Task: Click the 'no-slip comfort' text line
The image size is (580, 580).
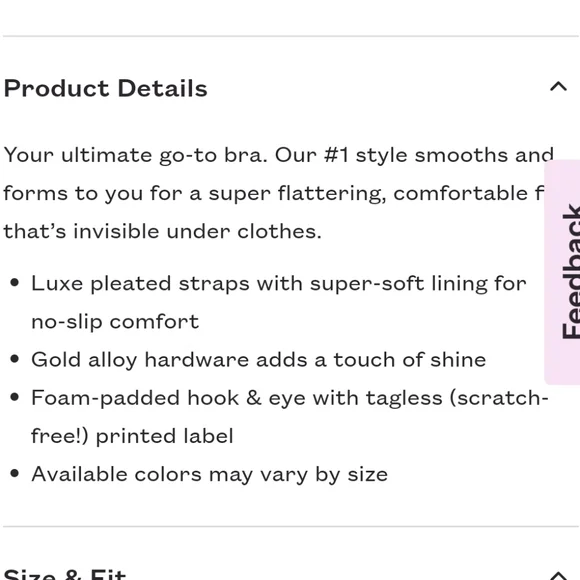Action: tap(115, 322)
